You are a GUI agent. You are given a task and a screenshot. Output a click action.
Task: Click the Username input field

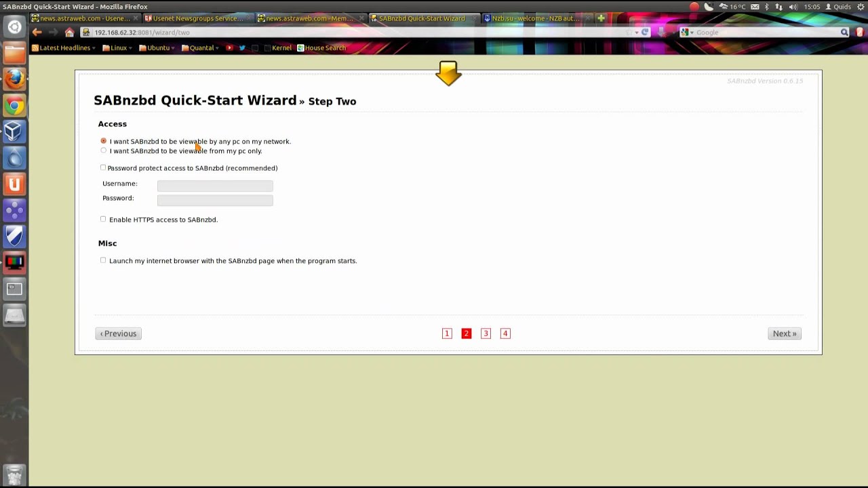click(215, 185)
